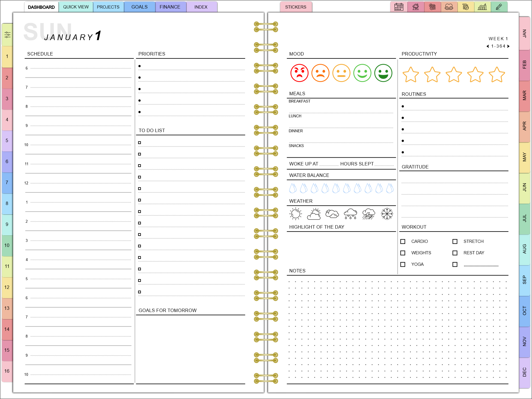The height and width of the screenshot is (399, 532).
Task: Click the WEEK 1 link
Action: pos(498,39)
